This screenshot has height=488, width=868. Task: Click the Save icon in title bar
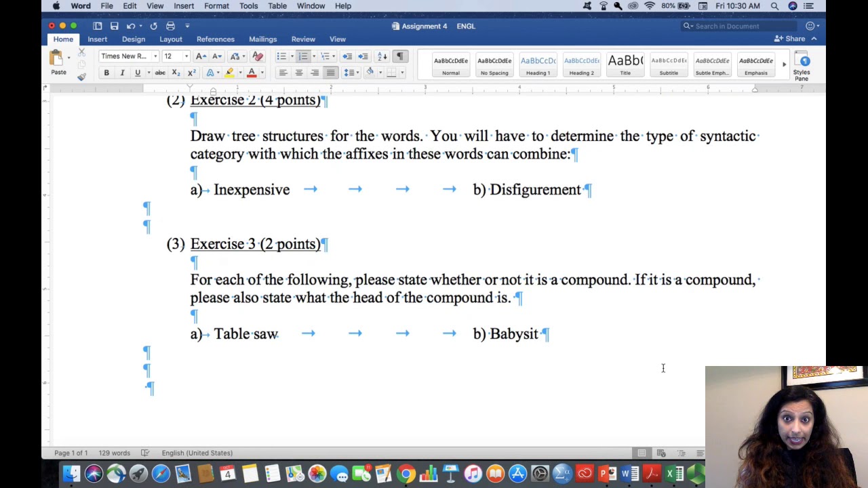(x=115, y=26)
